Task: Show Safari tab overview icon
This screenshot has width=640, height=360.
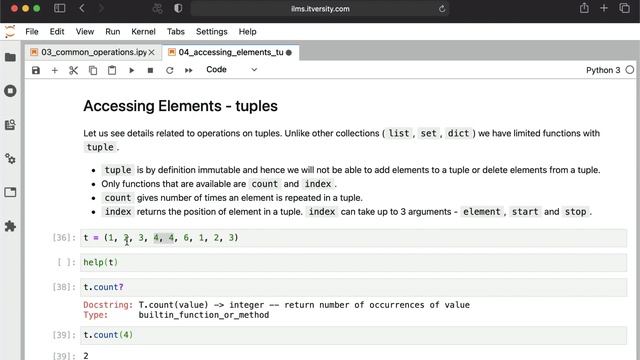Action: coord(624,8)
